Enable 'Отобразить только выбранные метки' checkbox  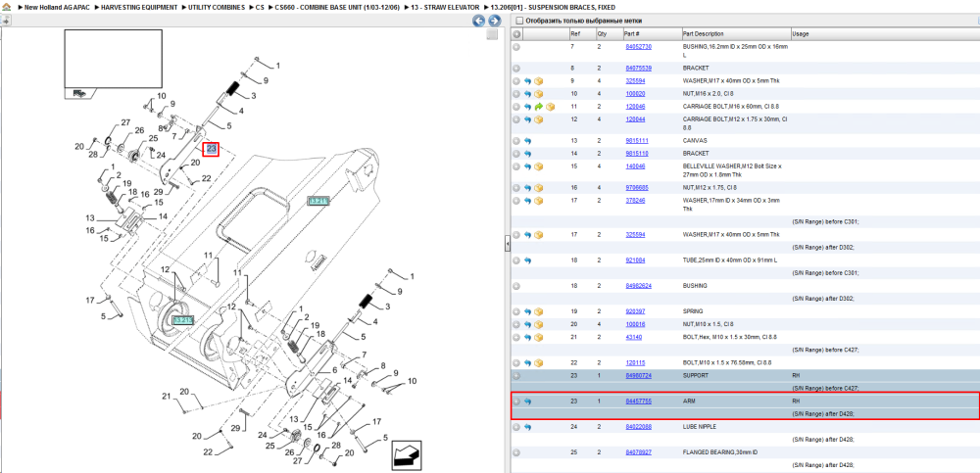518,21
